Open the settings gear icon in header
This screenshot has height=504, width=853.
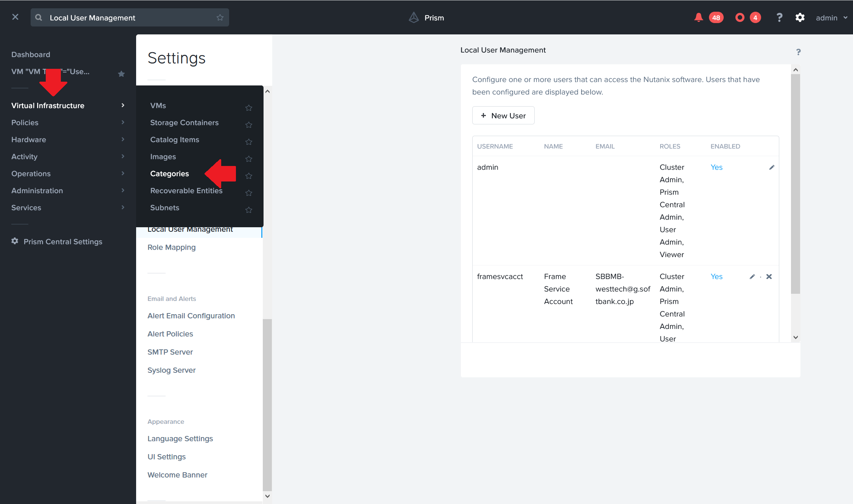800,17
